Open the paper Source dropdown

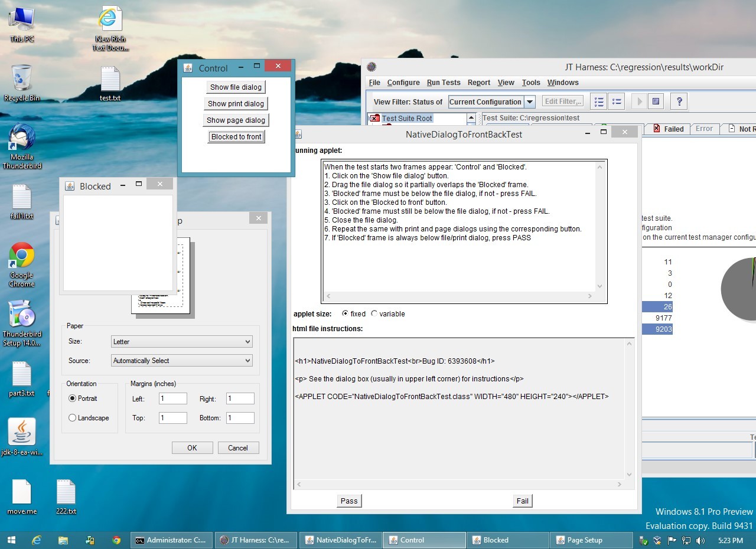coord(181,361)
